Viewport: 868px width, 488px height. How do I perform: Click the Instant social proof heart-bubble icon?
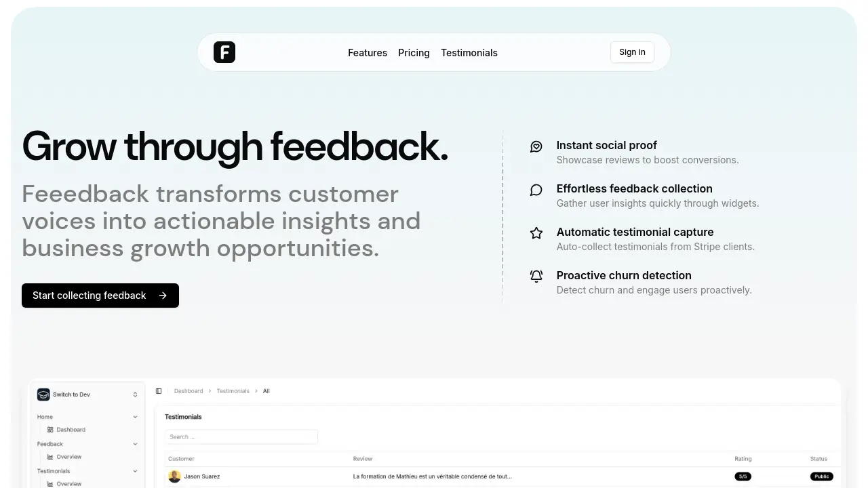pyautogui.click(x=536, y=146)
